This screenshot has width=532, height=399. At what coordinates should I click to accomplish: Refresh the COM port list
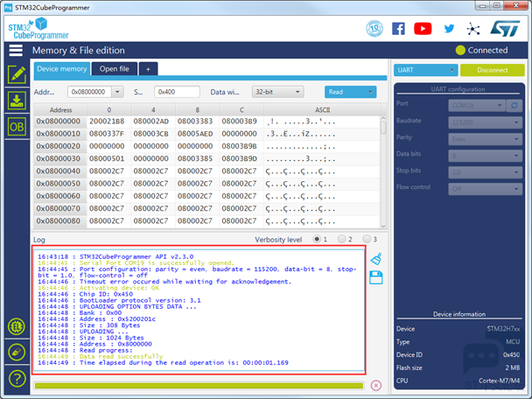(x=514, y=106)
